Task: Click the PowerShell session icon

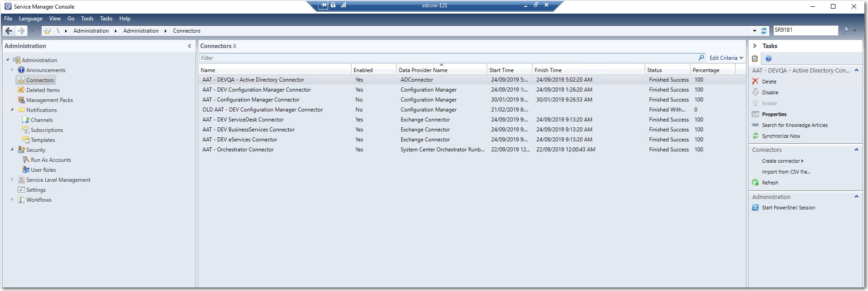Action: [755, 208]
